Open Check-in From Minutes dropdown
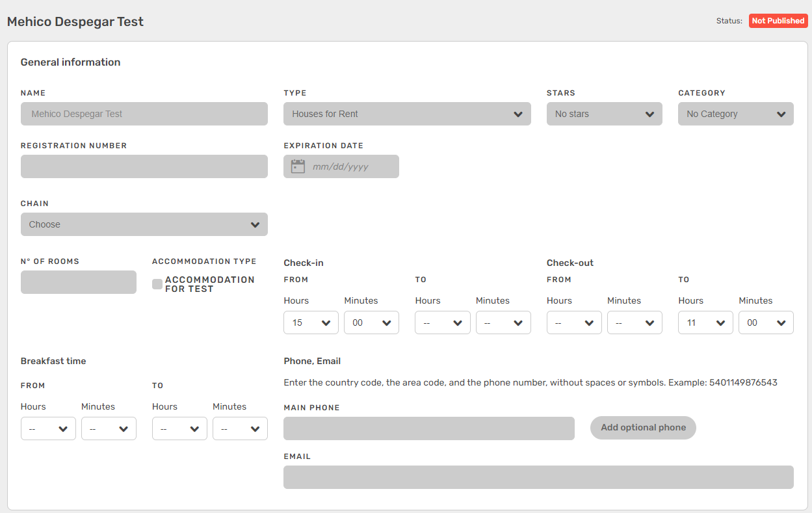The image size is (812, 513). pyautogui.click(x=371, y=322)
